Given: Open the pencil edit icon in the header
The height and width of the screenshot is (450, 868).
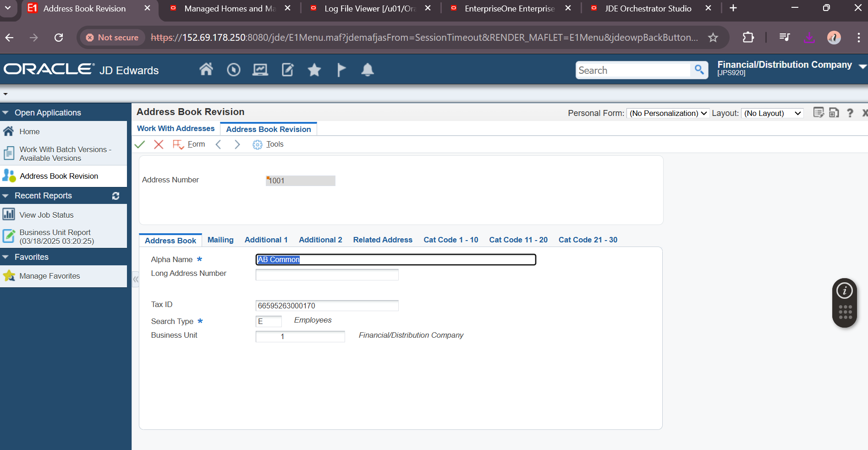Looking at the screenshot, I should pos(287,70).
